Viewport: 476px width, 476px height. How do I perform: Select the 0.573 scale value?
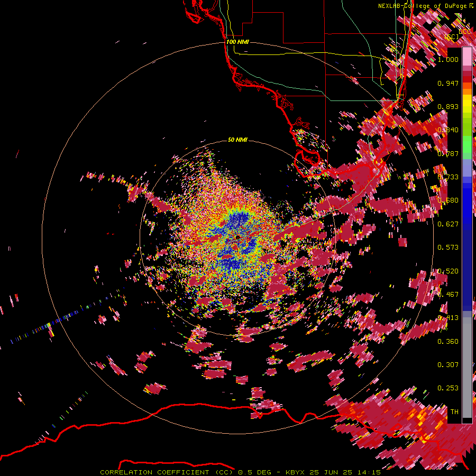point(448,248)
